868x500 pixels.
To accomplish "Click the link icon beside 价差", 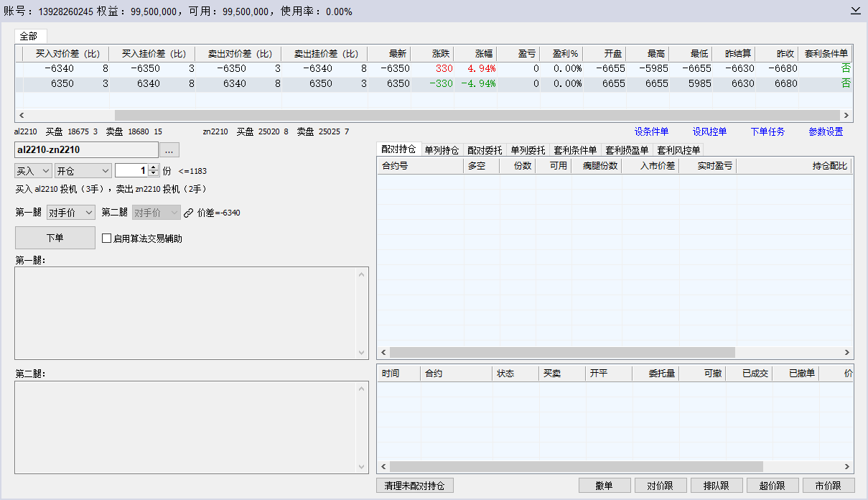I will pyautogui.click(x=188, y=213).
